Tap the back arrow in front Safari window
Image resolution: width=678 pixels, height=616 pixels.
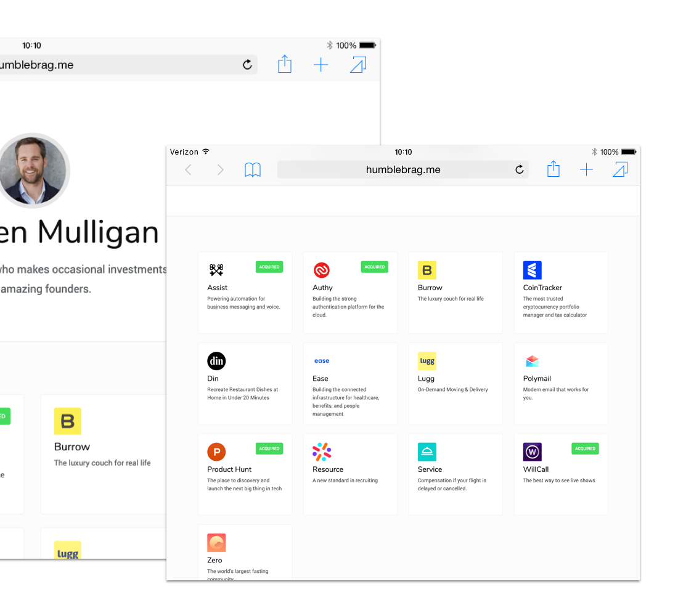click(188, 170)
